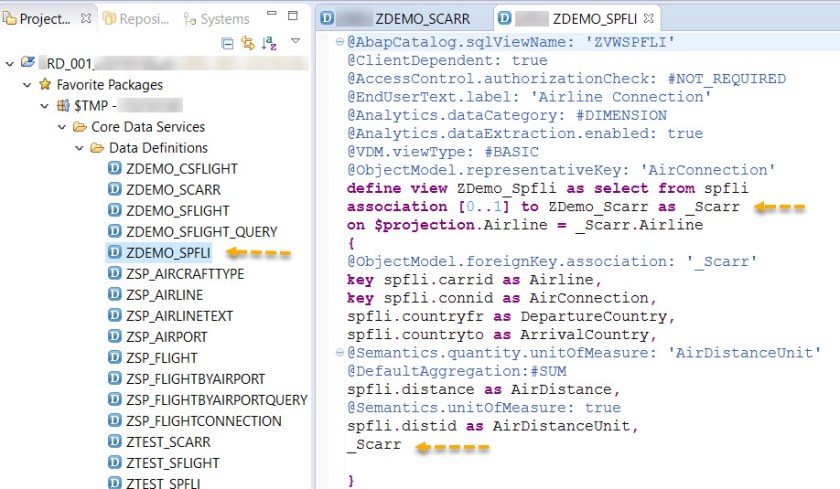Click the ZDEMO_SFLIGHT_QUERY icon

115,231
